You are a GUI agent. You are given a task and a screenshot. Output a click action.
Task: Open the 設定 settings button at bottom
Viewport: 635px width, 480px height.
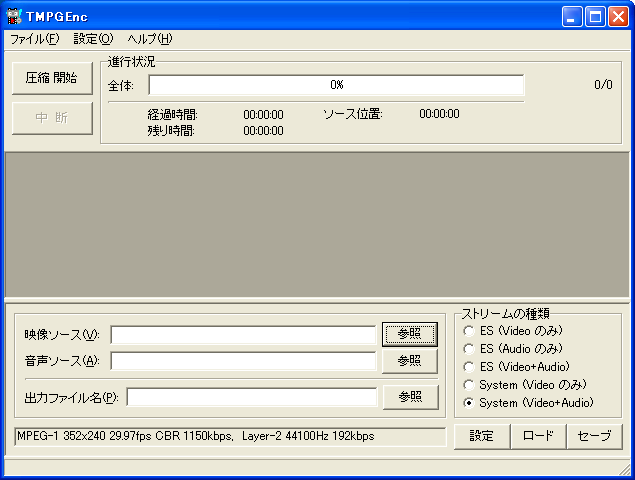point(482,436)
